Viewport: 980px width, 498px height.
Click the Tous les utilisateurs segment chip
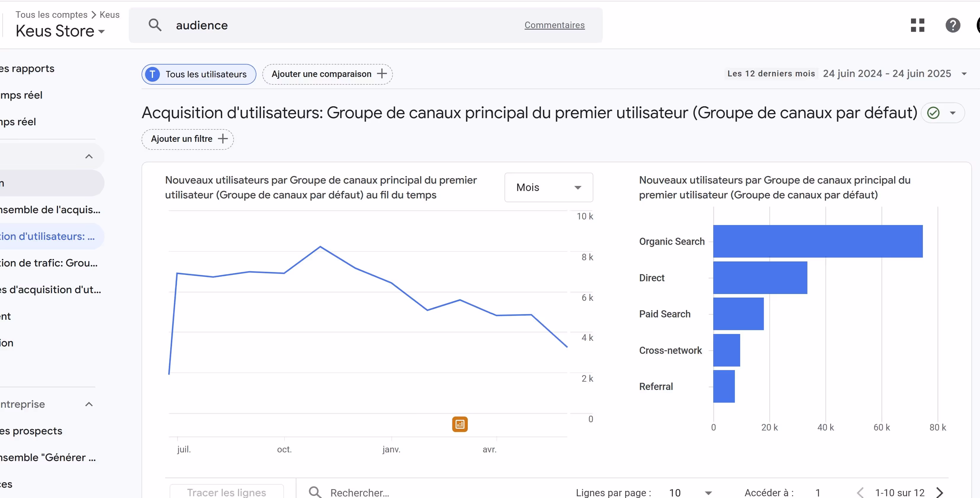tap(199, 74)
